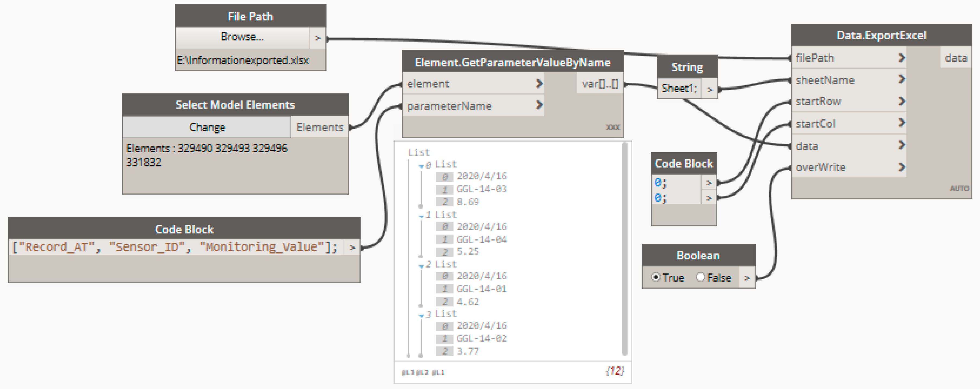Click the Browse... button in File Path
This screenshot has width=980, height=389.
click(242, 37)
